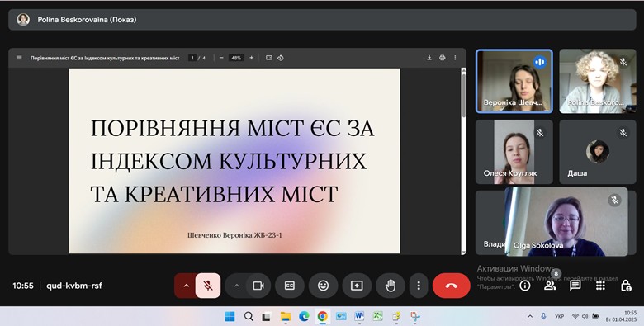This screenshot has height=326, width=644.
Task: Open PDF viewer more actions menu
Action: 455,58
